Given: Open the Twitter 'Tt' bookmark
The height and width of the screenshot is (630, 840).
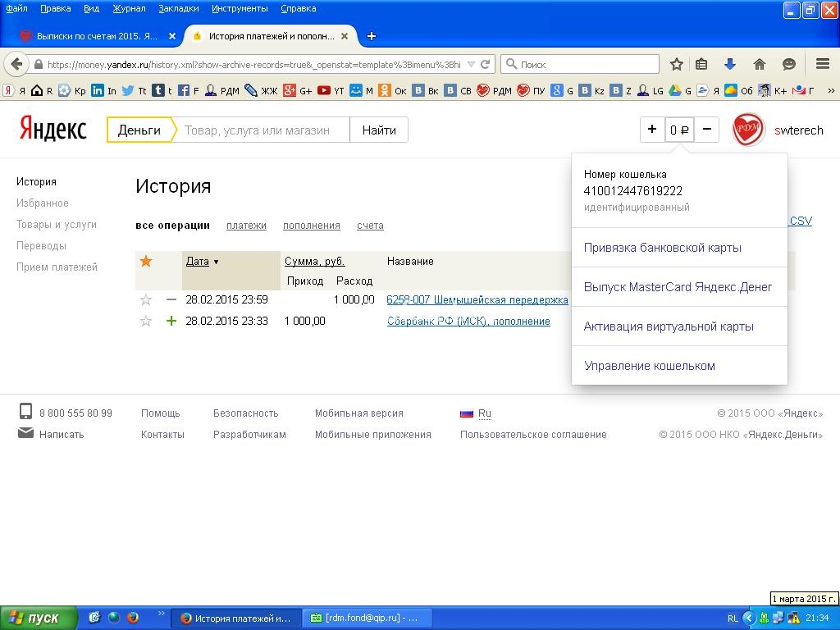Looking at the screenshot, I should click(x=134, y=90).
